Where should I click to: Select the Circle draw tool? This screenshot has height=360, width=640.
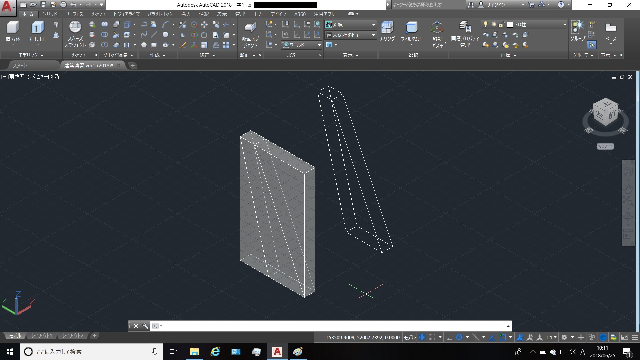coord(165,35)
